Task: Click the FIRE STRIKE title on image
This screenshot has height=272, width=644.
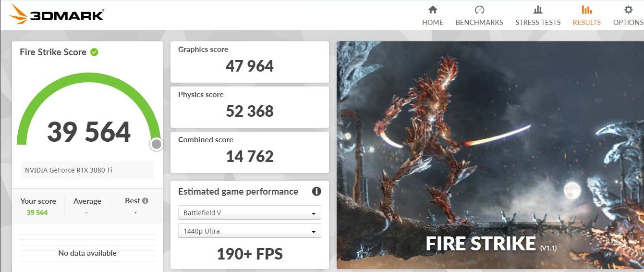Action: 481,244
